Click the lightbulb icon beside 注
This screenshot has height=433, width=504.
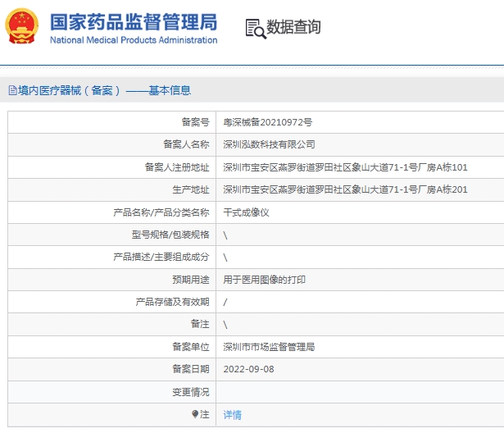[x=195, y=414]
